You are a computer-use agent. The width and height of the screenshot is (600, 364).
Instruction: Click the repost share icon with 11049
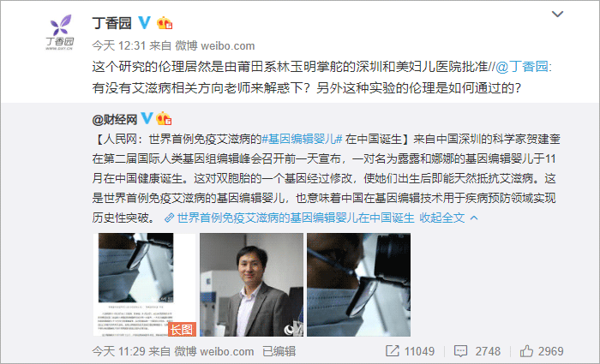pyautogui.click(x=392, y=351)
